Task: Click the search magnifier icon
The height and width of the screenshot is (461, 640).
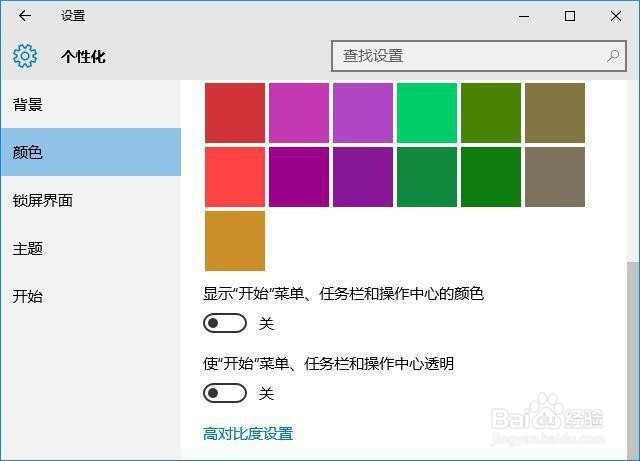Action: (612, 56)
